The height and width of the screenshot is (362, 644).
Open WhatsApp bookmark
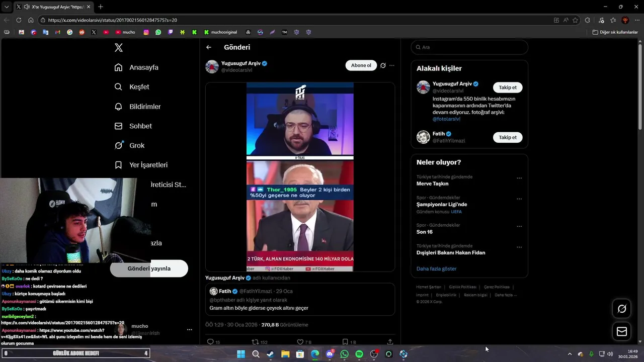(158, 32)
